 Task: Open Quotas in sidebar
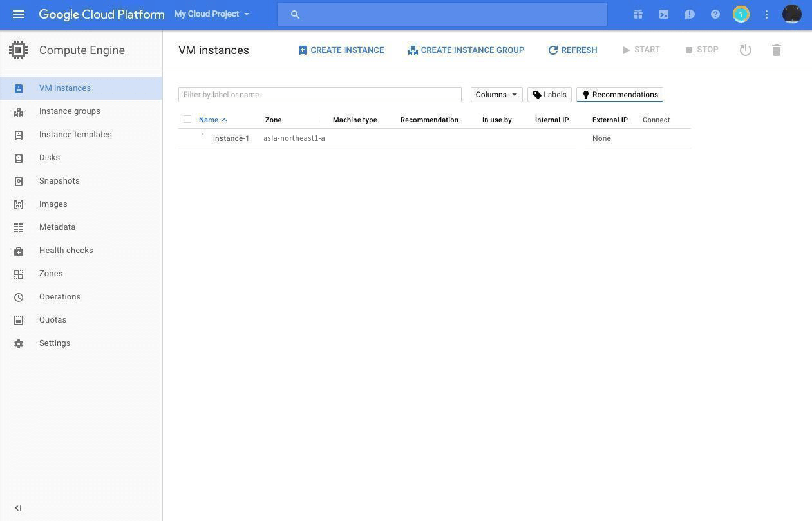pos(81,320)
